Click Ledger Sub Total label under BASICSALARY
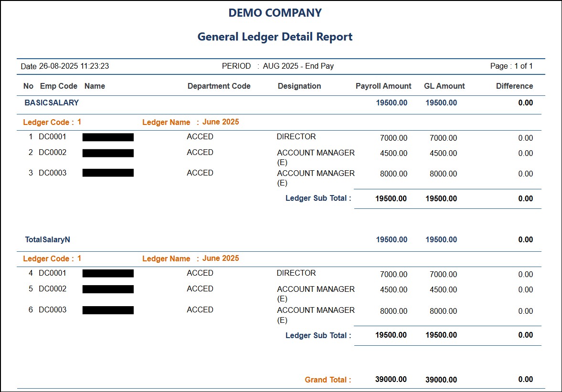562x392 pixels. 318,198
